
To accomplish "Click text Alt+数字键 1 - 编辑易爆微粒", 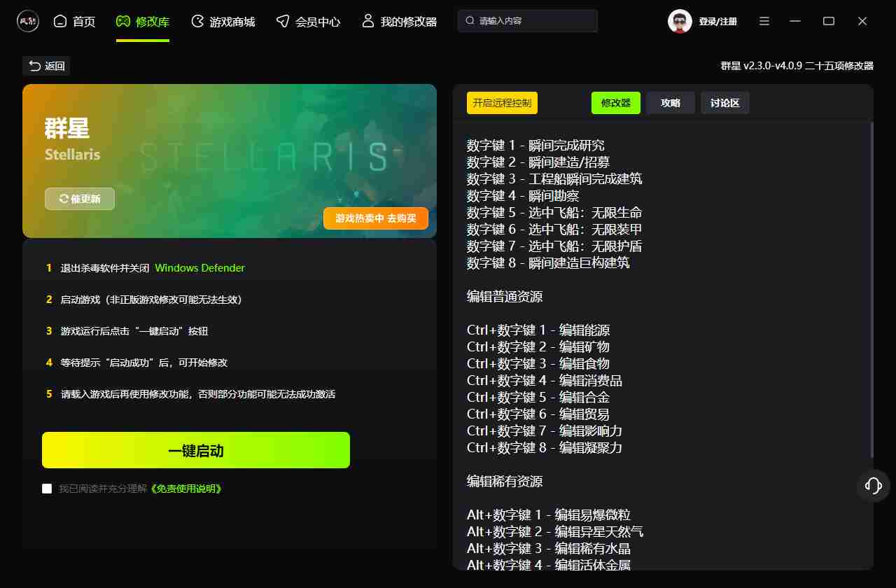I will (549, 515).
